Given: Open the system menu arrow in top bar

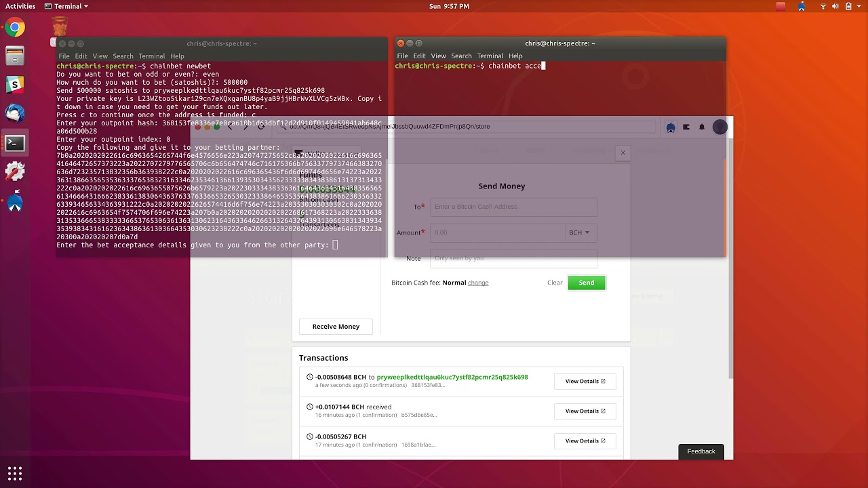Looking at the screenshot, I should [860, 6].
